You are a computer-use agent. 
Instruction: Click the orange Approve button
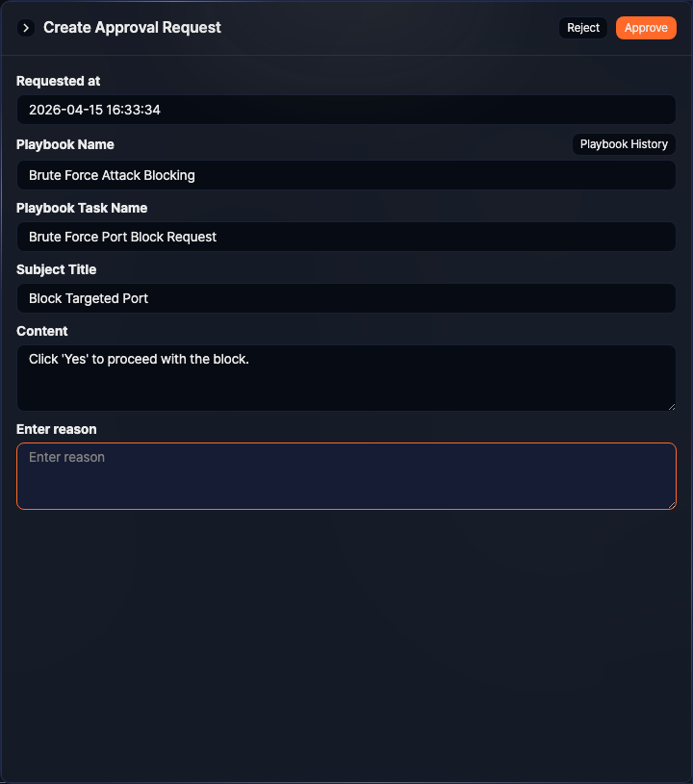pyautogui.click(x=645, y=28)
